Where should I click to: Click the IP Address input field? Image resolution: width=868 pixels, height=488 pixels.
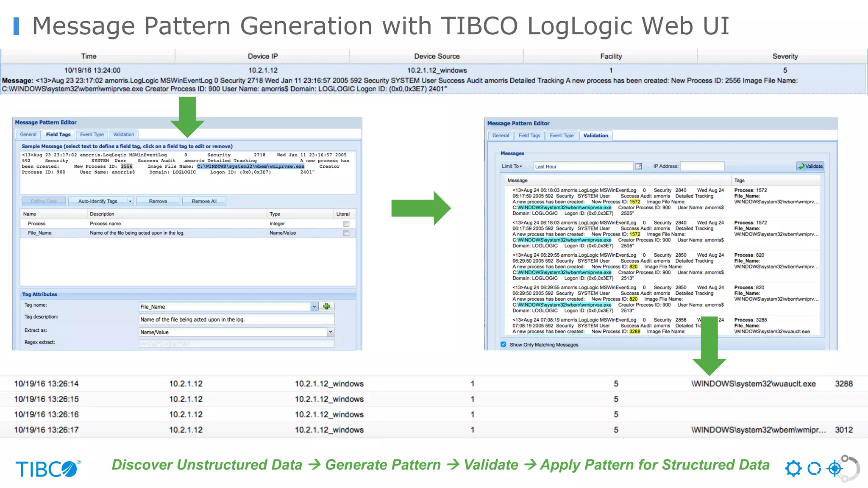pos(702,166)
